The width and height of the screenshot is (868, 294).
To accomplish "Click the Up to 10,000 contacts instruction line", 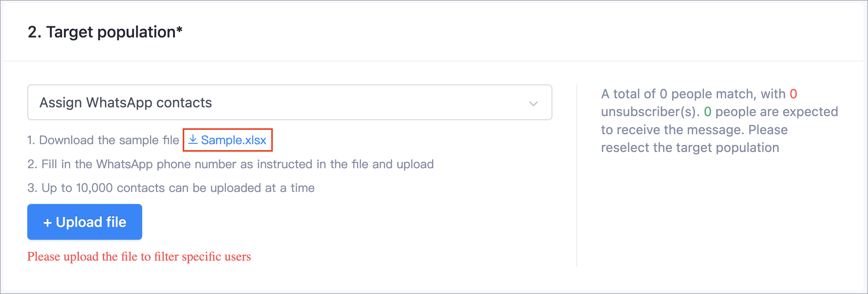I will [x=171, y=188].
